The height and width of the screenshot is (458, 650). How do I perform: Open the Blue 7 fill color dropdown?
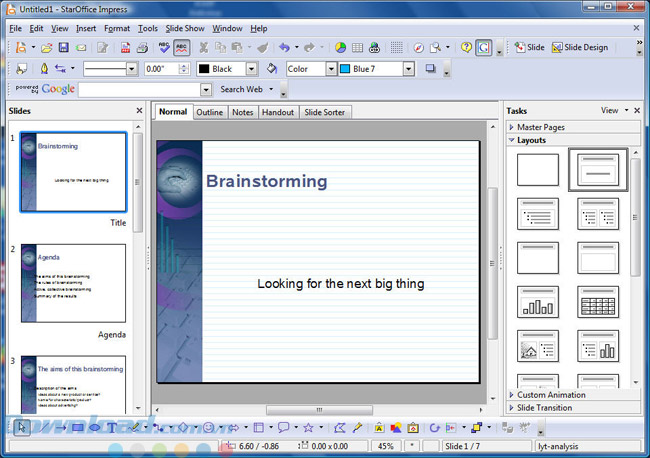point(409,69)
